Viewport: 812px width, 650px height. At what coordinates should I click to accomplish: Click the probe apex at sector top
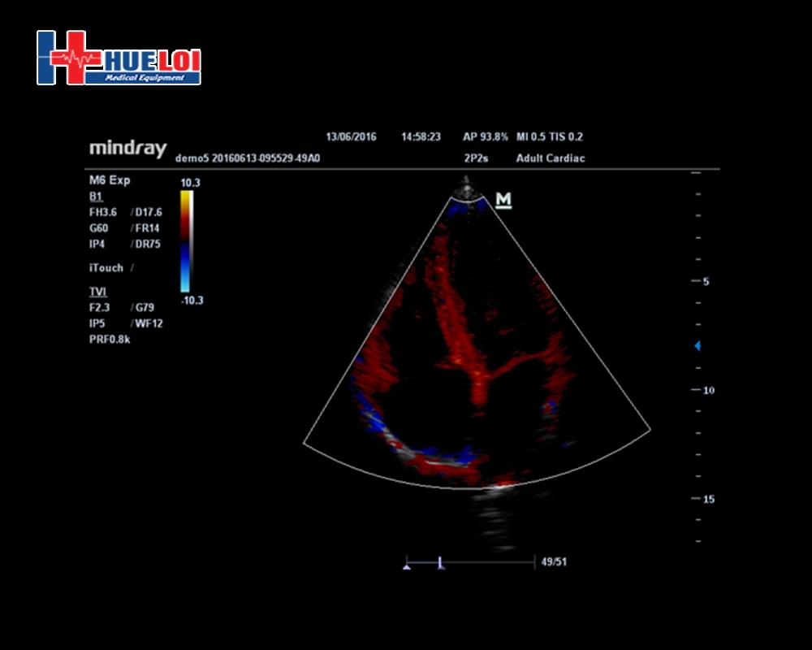coord(466,192)
